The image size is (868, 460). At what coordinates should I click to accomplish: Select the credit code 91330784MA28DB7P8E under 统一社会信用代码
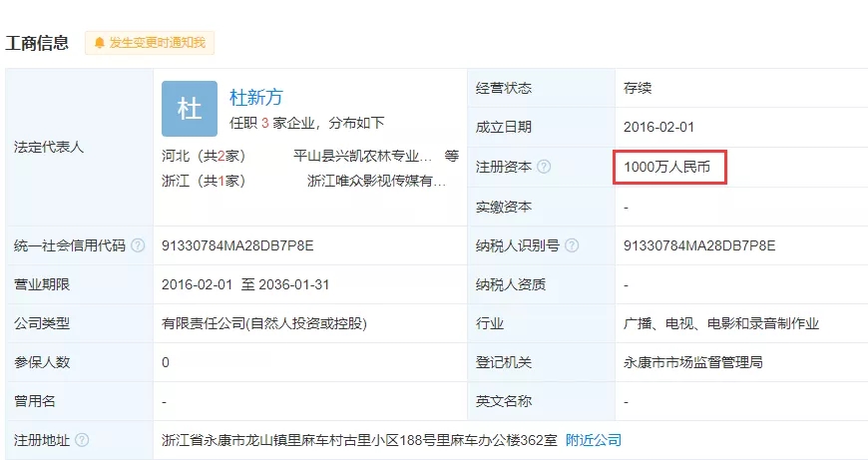tap(237, 245)
